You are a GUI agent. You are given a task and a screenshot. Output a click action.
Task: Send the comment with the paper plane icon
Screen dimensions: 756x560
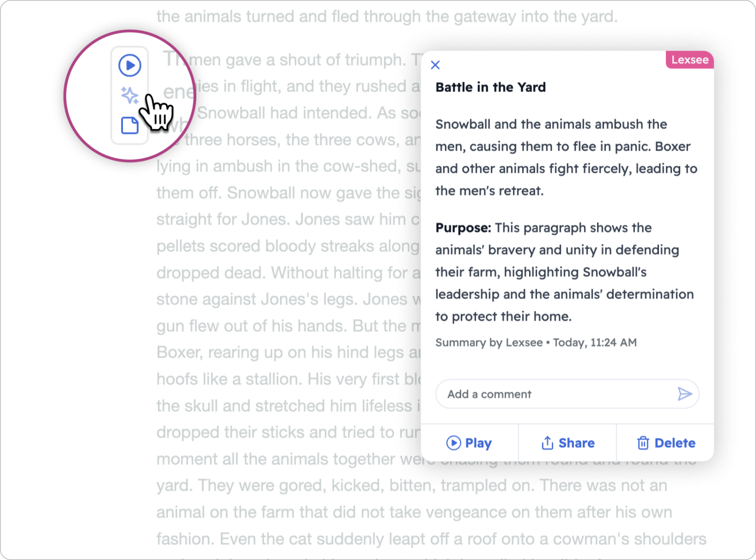point(684,394)
